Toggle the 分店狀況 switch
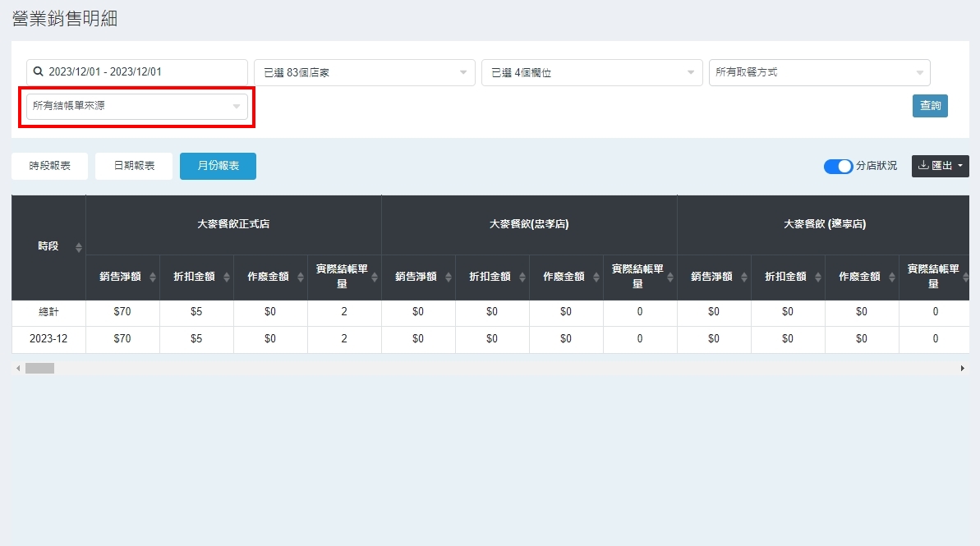This screenshot has height=546, width=980. point(838,167)
